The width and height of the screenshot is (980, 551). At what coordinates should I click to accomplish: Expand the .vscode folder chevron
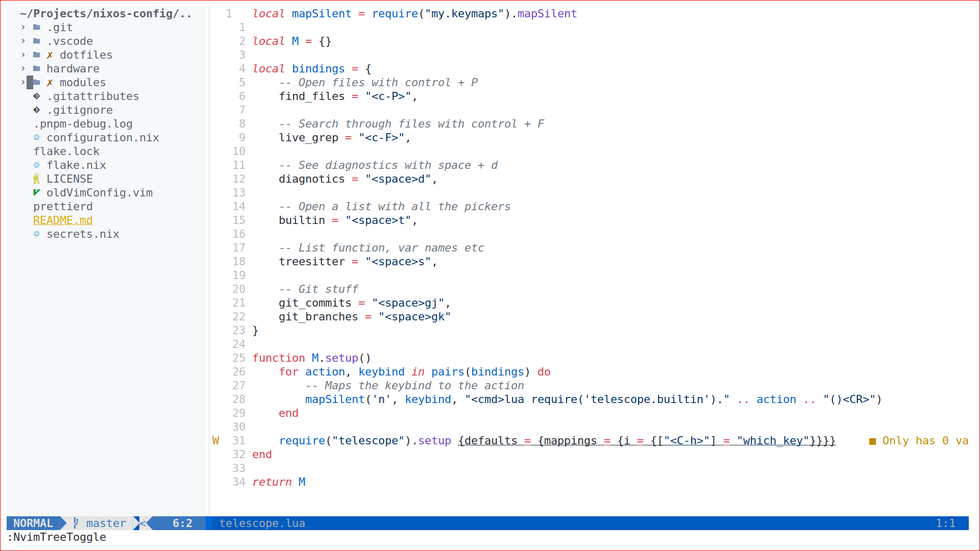click(23, 41)
